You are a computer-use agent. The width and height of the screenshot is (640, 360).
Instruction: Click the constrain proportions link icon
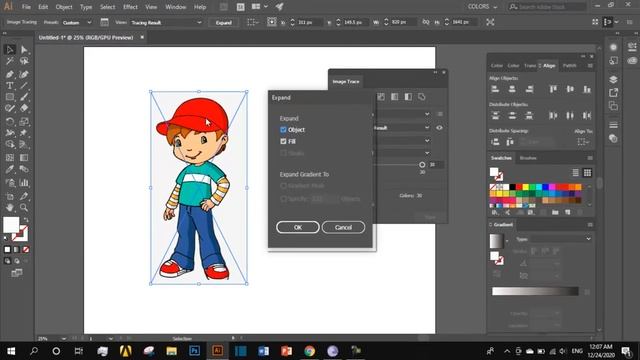[x=426, y=22]
